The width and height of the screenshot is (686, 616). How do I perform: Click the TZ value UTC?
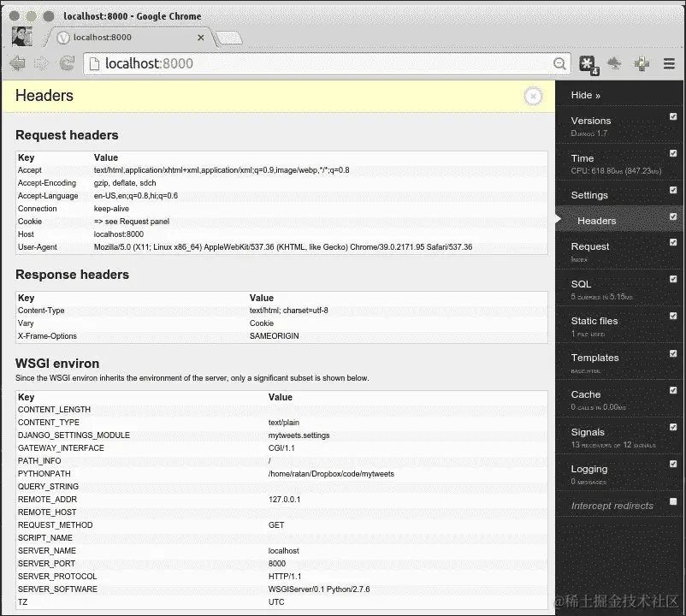(x=276, y=602)
